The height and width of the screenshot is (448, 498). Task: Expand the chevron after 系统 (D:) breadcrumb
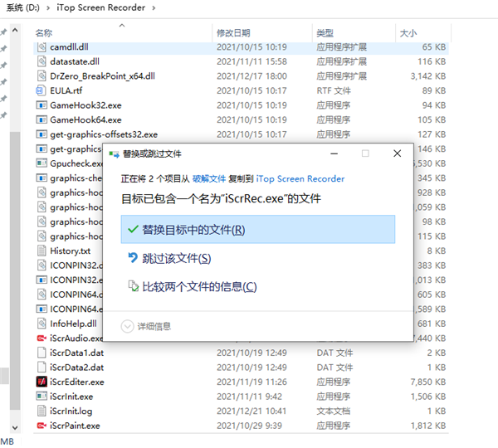[48, 7]
